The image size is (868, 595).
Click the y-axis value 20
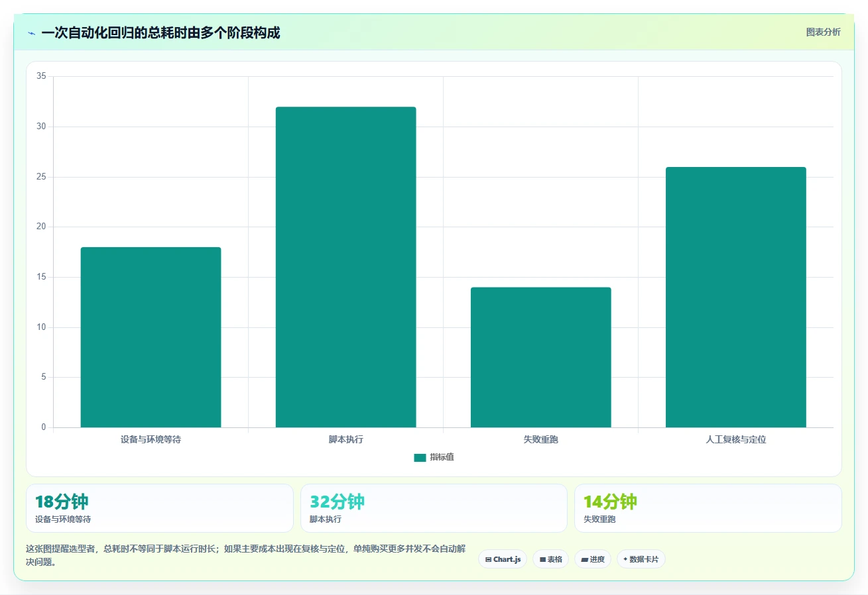[x=41, y=227]
